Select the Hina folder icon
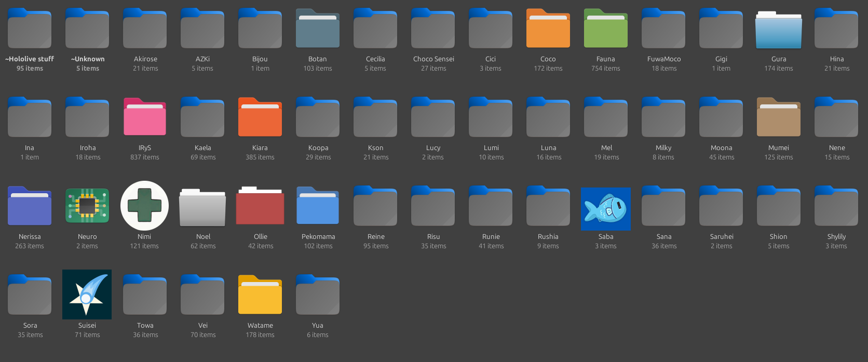This screenshot has width=868, height=362. [836, 28]
